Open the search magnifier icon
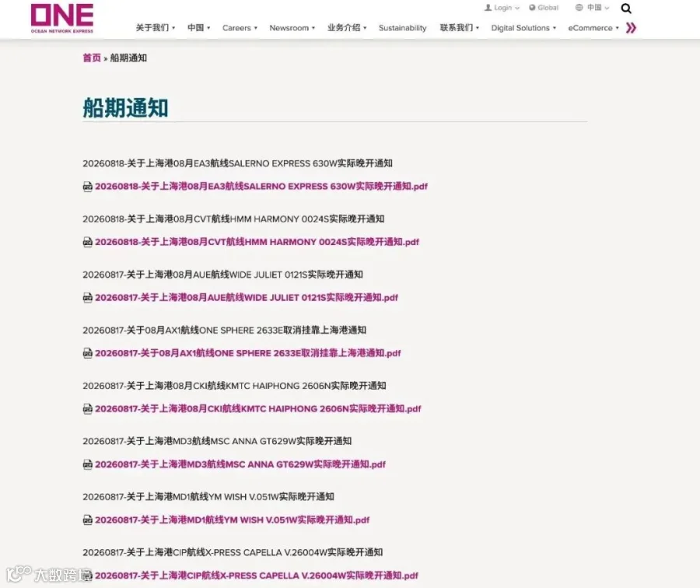700x588 pixels. [626, 9]
